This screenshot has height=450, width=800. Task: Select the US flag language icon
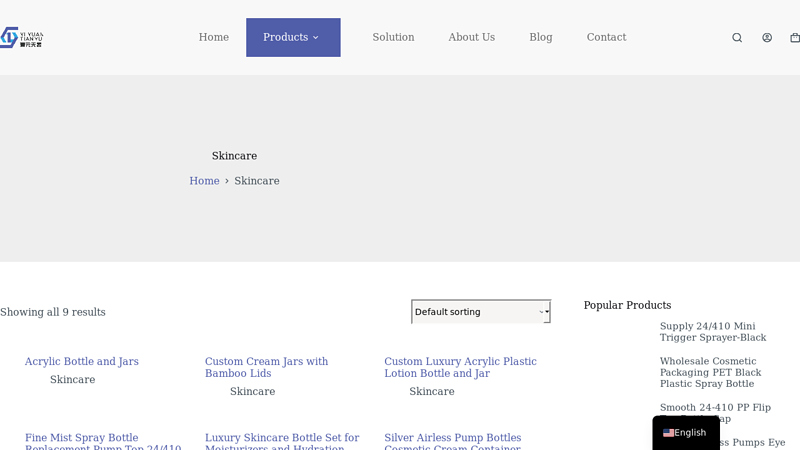pyautogui.click(x=668, y=433)
